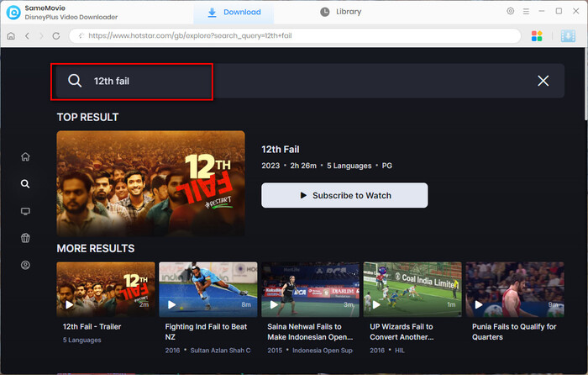
Task: Open Hotstar sidebar Movies popcorn icon
Action: (25, 238)
